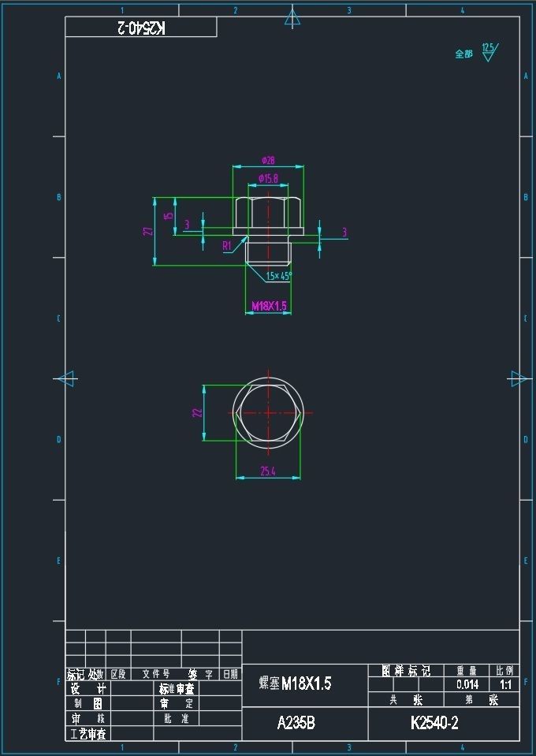Select the 螺塞M18X1.5 part name in title block
The height and width of the screenshot is (756, 536).
point(295,683)
